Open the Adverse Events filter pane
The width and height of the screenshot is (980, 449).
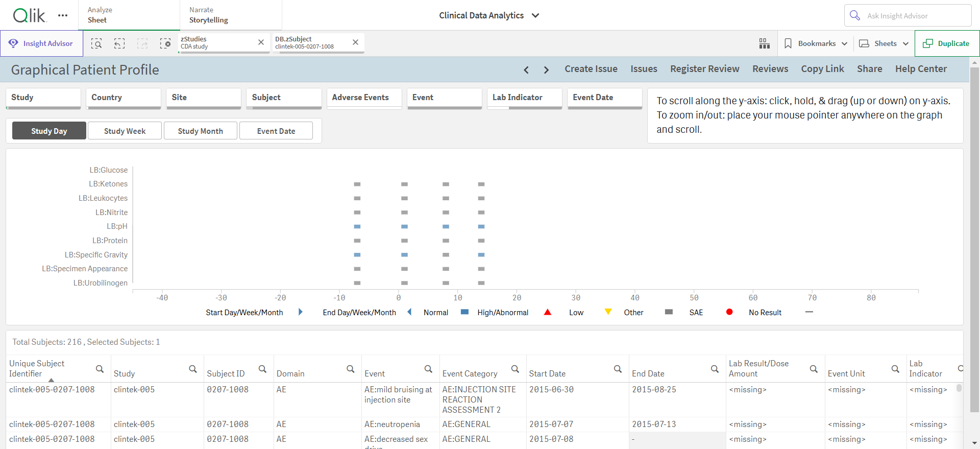click(x=364, y=99)
